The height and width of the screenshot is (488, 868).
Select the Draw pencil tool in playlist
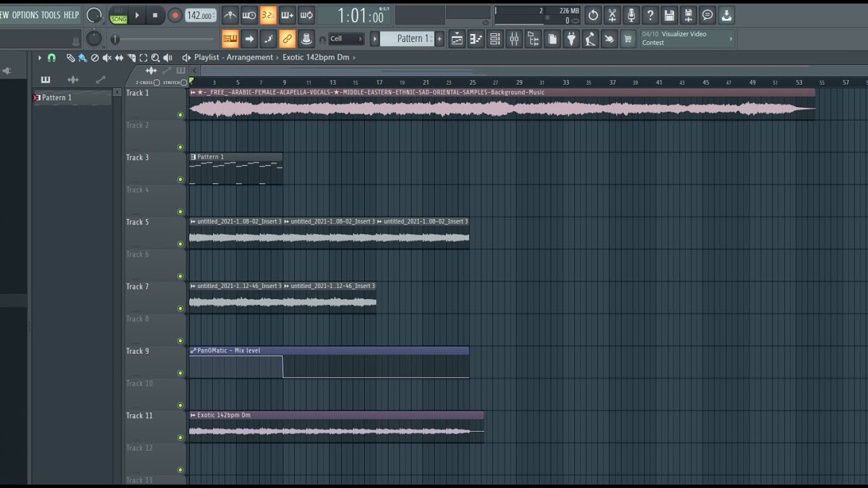coord(70,58)
